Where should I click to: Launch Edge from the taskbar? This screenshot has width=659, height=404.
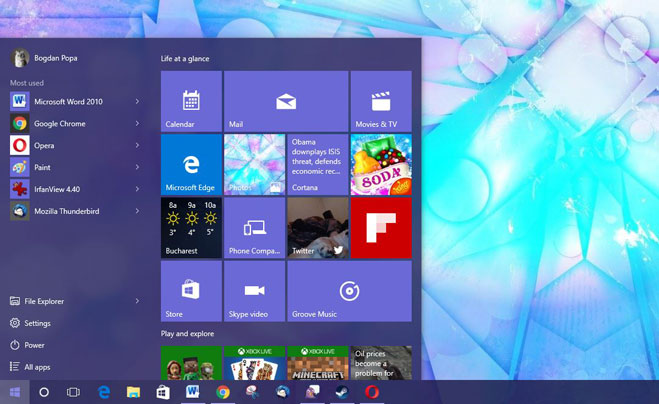click(104, 392)
